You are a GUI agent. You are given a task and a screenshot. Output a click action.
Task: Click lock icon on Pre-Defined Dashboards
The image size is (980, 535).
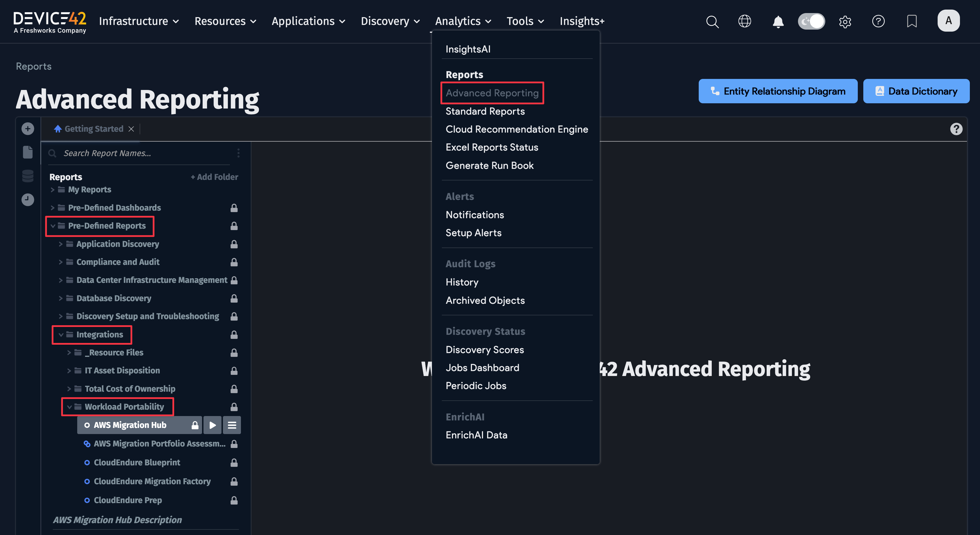(234, 208)
